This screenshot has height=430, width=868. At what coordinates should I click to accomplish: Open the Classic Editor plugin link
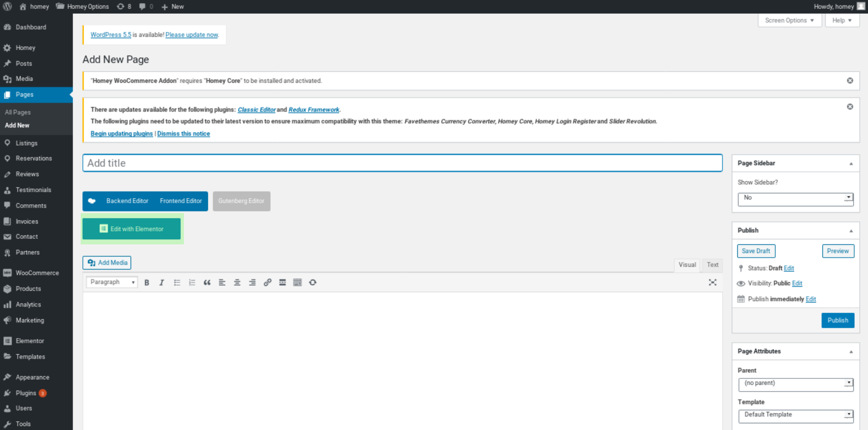pyautogui.click(x=256, y=110)
